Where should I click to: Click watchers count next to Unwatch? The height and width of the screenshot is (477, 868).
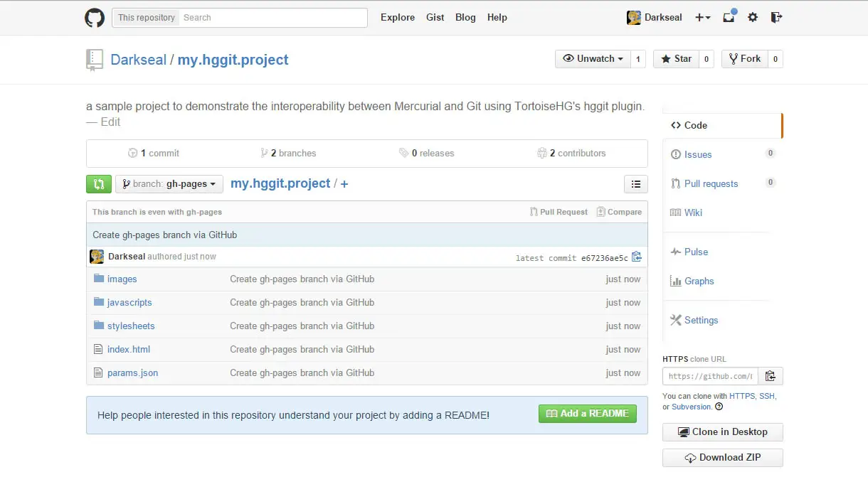click(638, 59)
